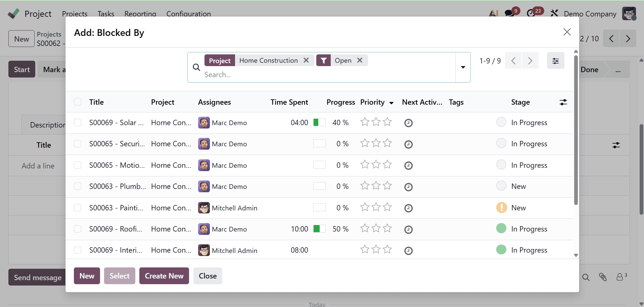
Task: Expand the search options dropdown arrow
Action: click(463, 67)
